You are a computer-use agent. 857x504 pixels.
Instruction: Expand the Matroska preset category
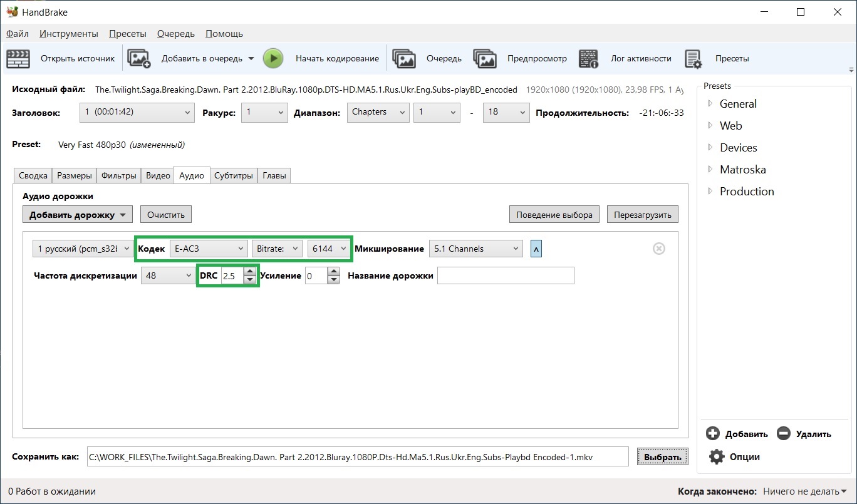coord(710,170)
